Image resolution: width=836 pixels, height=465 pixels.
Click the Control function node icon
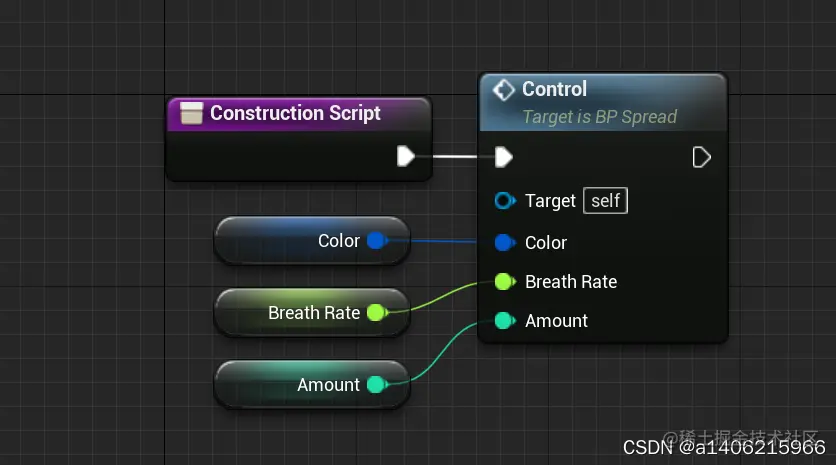click(504, 90)
